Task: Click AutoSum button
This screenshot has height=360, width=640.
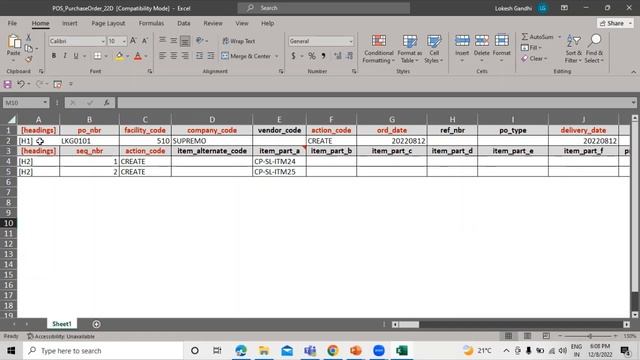Action: click(538, 37)
